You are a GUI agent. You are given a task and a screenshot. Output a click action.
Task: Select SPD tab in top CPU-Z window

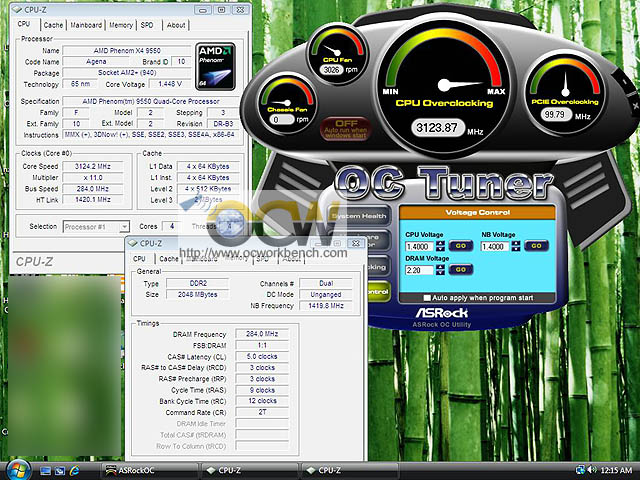147,25
